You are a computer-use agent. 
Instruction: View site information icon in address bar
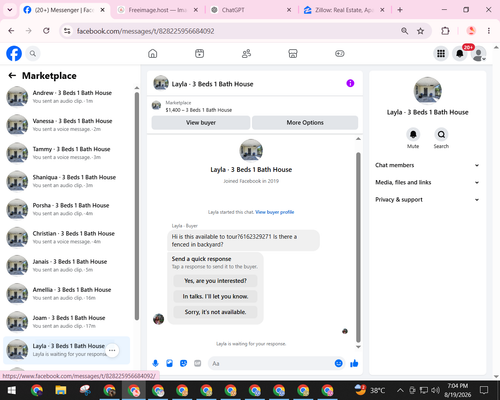click(67, 31)
